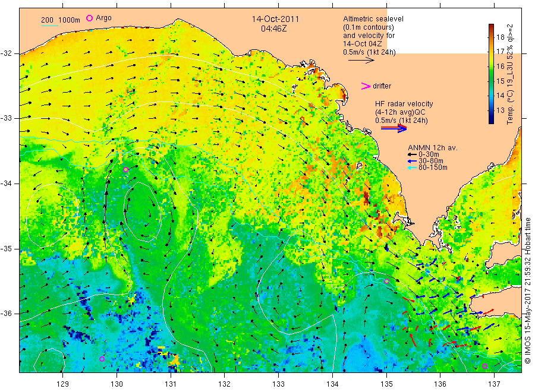Click the Argo float marker near 130E 34S
This screenshot has width=535, height=392.
125,169
